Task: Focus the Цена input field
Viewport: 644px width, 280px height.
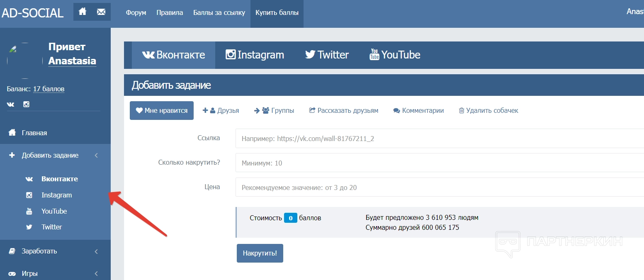Action: click(x=440, y=187)
